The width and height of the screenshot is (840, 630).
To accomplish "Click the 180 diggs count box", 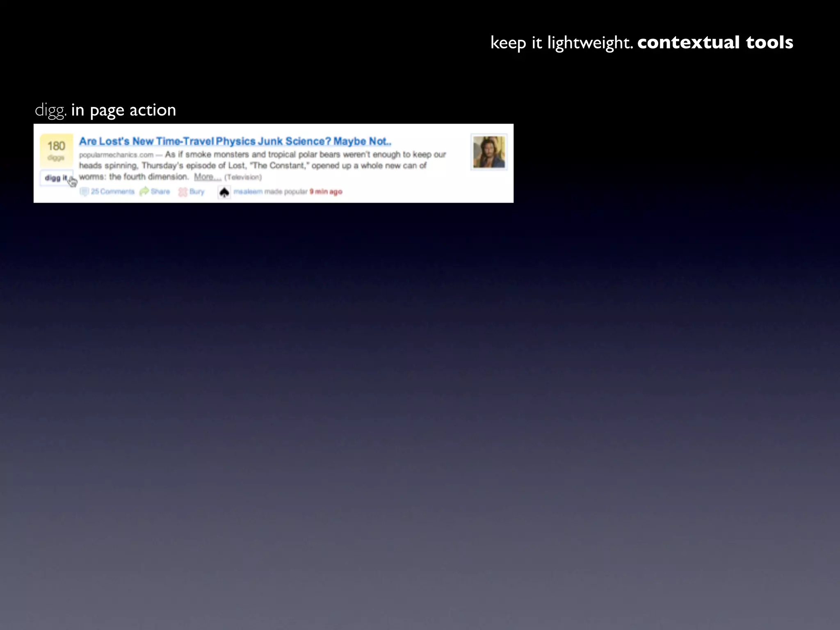I will coord(56,150).
